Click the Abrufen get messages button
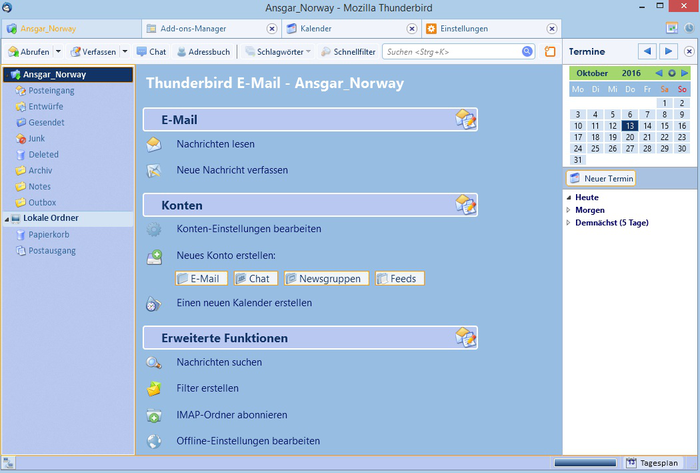Image resolution: width=700 pixels, height=473 pixels. pos(29,52)
